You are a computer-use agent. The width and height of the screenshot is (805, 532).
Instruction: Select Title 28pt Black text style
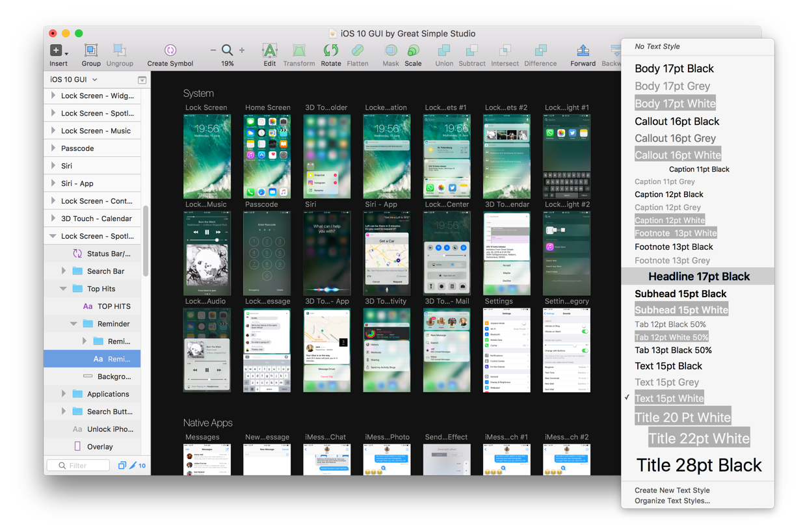(x=698, y=465)
